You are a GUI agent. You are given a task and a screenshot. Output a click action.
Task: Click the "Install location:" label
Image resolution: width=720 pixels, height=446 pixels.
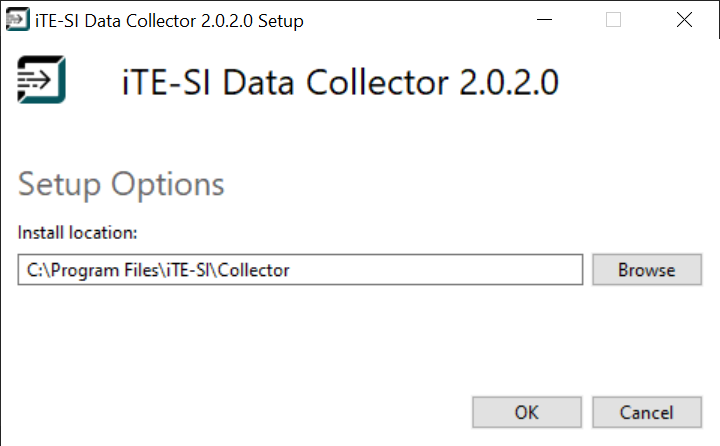(77, 232)
